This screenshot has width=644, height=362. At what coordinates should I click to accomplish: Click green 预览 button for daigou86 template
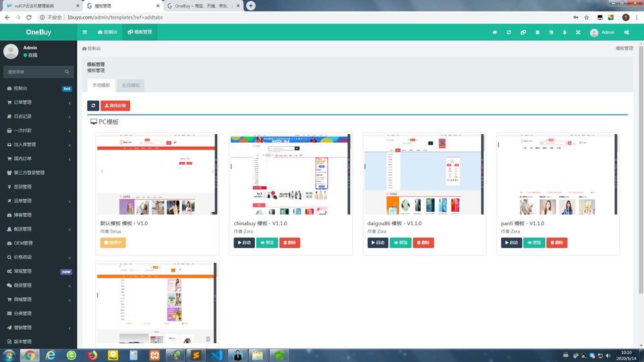point(400,243)
